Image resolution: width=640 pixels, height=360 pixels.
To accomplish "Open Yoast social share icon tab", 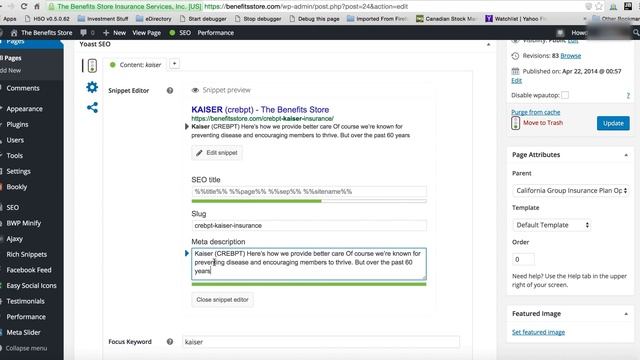I will pyautogui.click(x=92, y=107).
